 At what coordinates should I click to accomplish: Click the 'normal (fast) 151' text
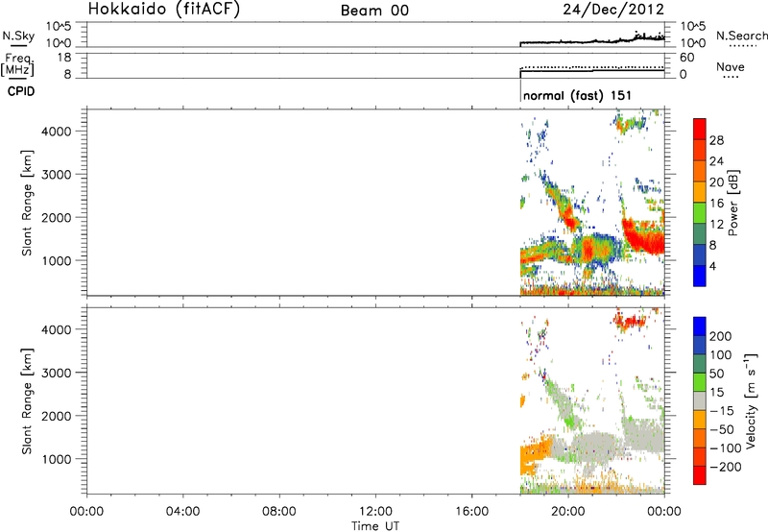point(577,95)
